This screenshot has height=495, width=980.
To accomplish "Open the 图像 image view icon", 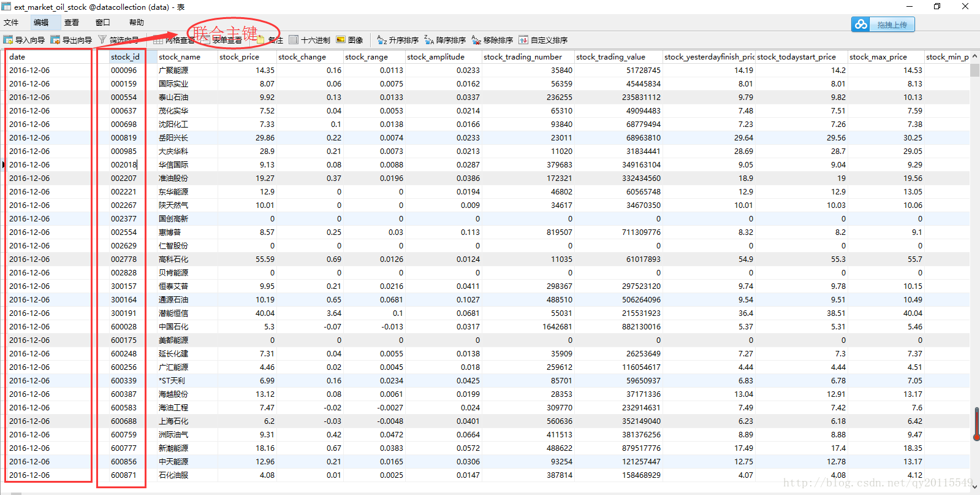I will coord(341,40).
